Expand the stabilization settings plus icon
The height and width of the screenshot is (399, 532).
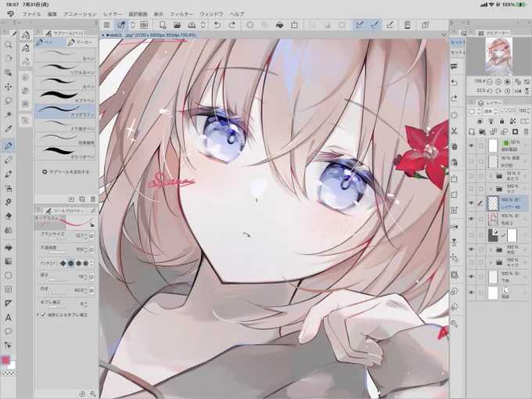(38, 315)
